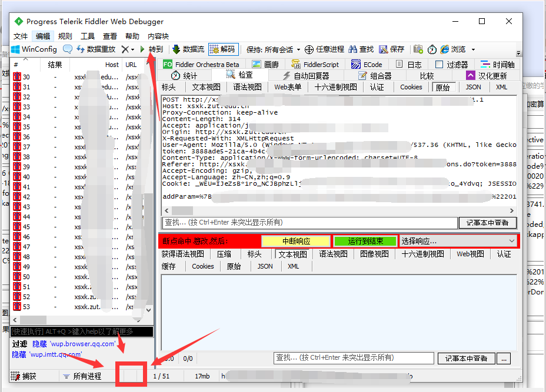Select response 图像视图 tab
The image size is (546, 392).
[374, 254]
